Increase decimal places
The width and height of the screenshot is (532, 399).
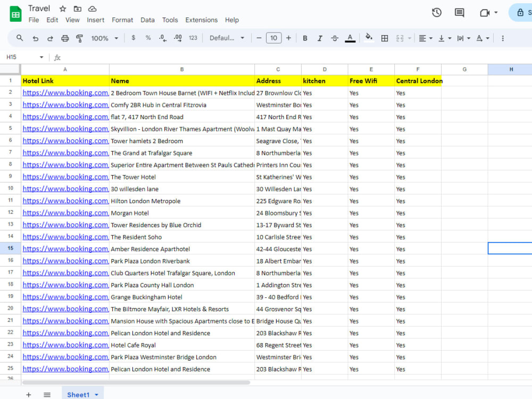click(x=178, y=38)
